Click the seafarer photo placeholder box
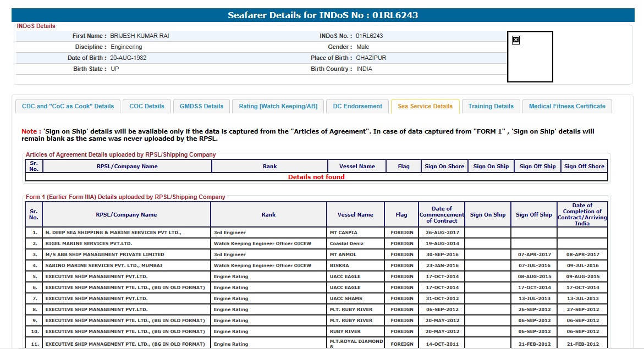 point(530,60)
